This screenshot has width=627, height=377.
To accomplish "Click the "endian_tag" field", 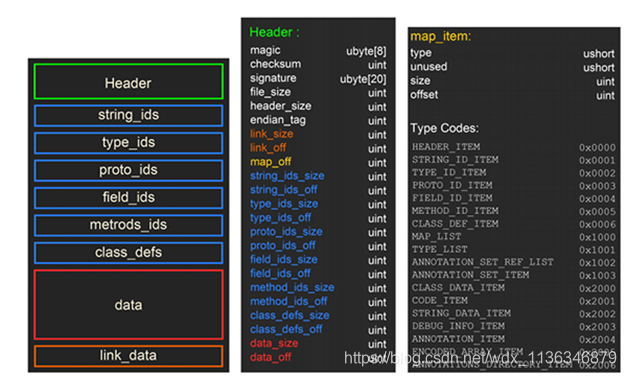I will pyautogui.click(x=278, y=120).
